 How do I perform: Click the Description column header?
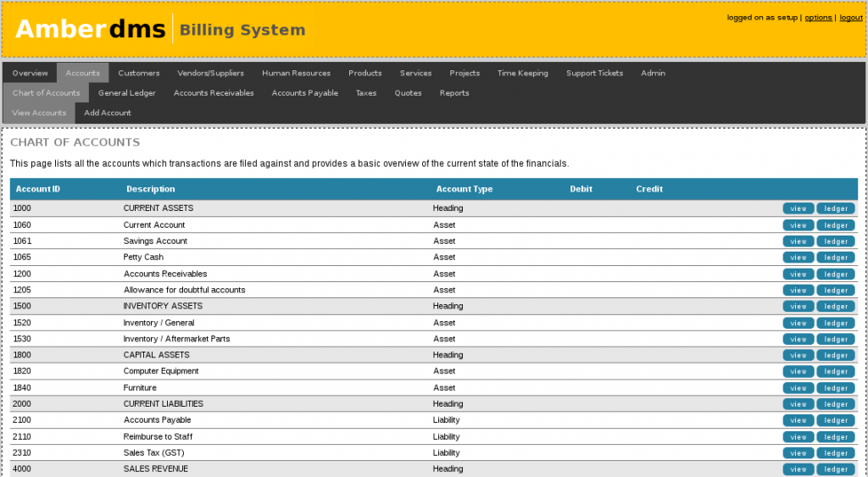151,189
